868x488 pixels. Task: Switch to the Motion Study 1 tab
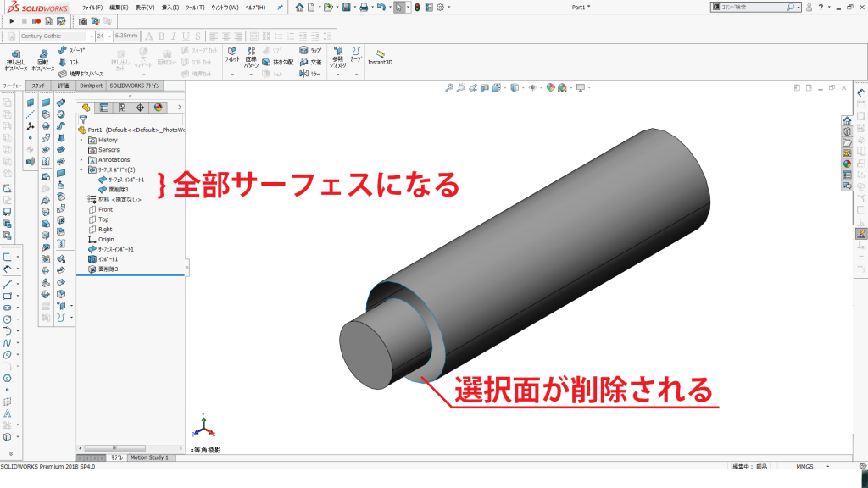(x=149, y=457)
